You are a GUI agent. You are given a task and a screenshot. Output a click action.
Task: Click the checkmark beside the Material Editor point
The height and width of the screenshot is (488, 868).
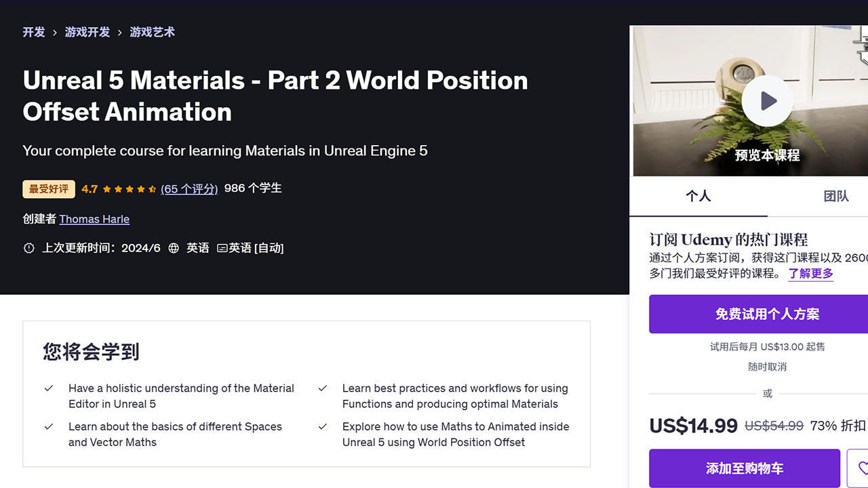[48, 388]
